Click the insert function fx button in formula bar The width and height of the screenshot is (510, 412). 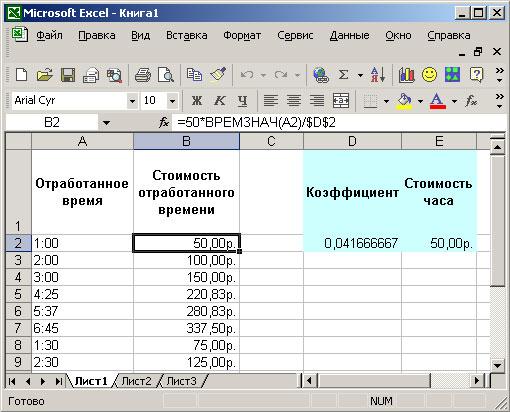164,123
